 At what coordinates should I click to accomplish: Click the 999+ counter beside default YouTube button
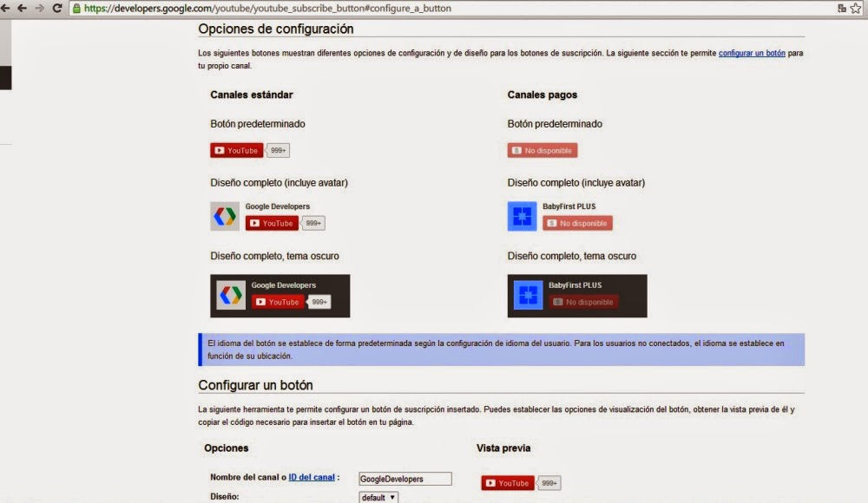[278, 151]
